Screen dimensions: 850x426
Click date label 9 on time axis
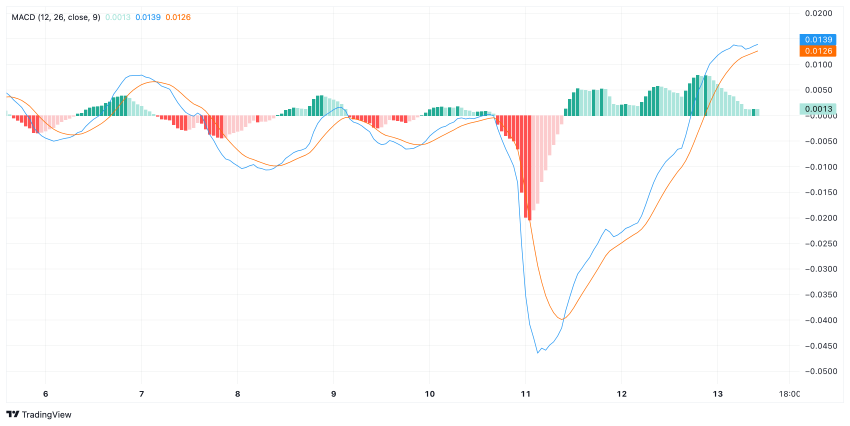pyautogui.click(x=333, y=394)
